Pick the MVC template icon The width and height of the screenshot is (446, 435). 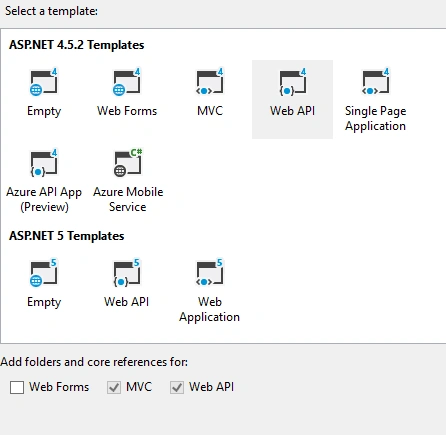pyautogui.click(x=210, y=82)
